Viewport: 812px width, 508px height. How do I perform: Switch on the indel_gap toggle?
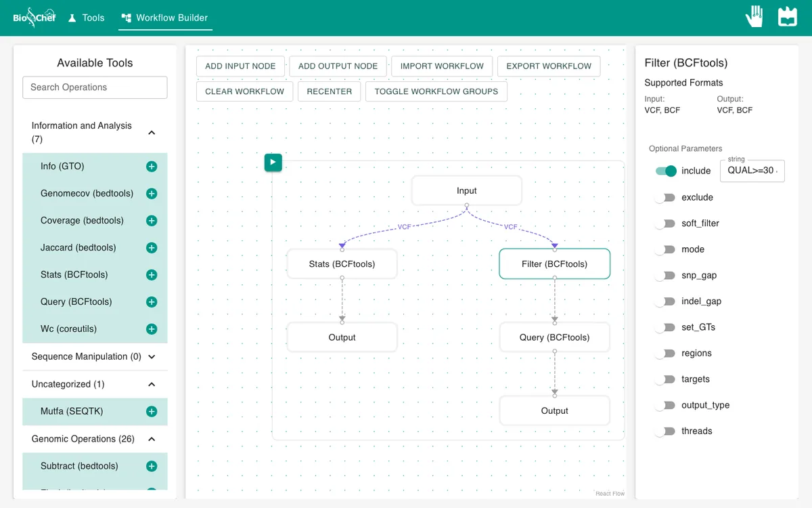[x=666, y=301]
